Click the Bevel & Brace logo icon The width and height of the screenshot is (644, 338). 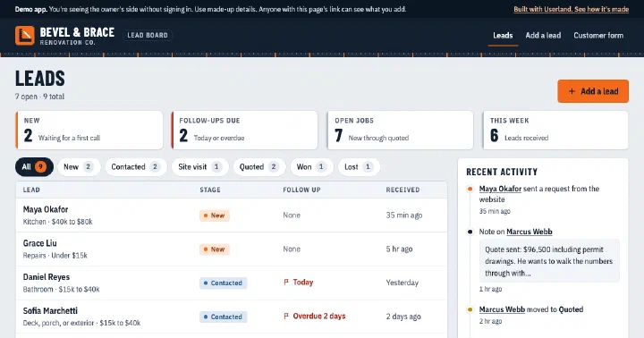coord(25,35)
